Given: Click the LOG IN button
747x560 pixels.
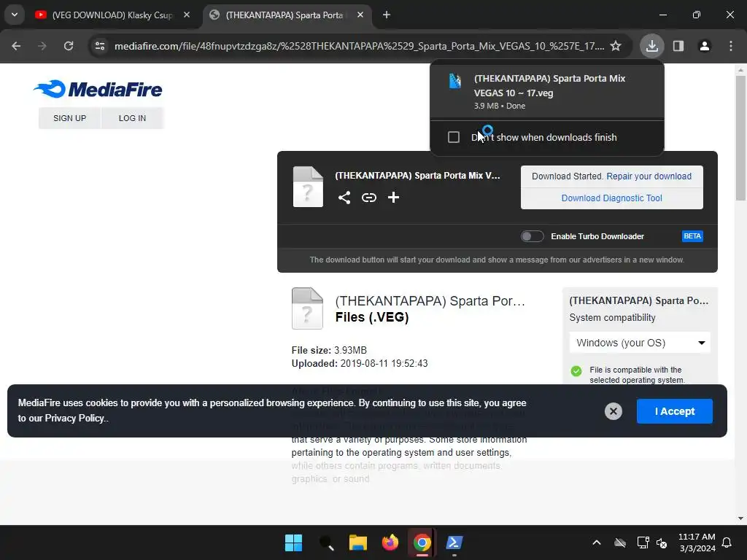Looking at the screenshot, I should click(x=133, y=118).
